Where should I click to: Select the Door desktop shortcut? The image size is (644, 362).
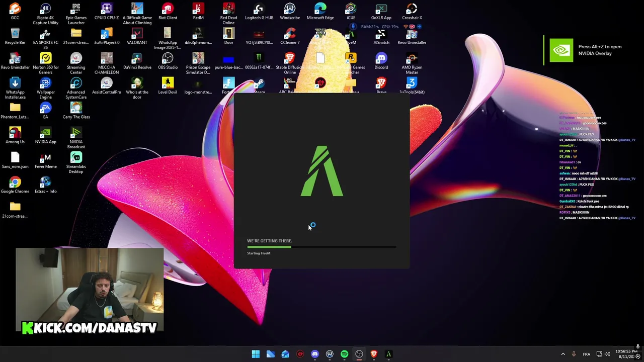[228, 36]
